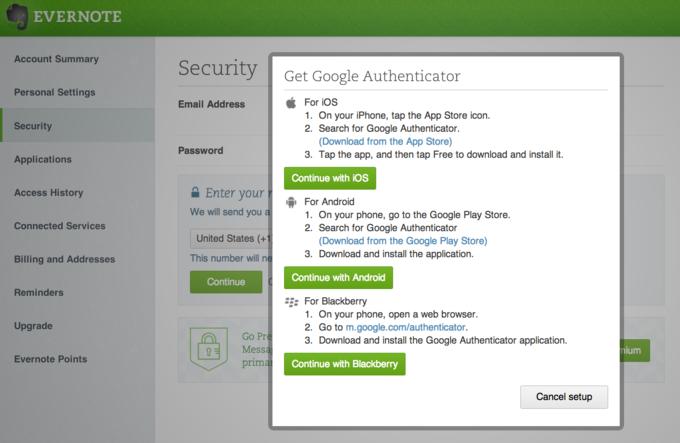The width and height of the screenshot is (680, 443).
Task: Go to Personal Settings section
Action: click(55, 92)
